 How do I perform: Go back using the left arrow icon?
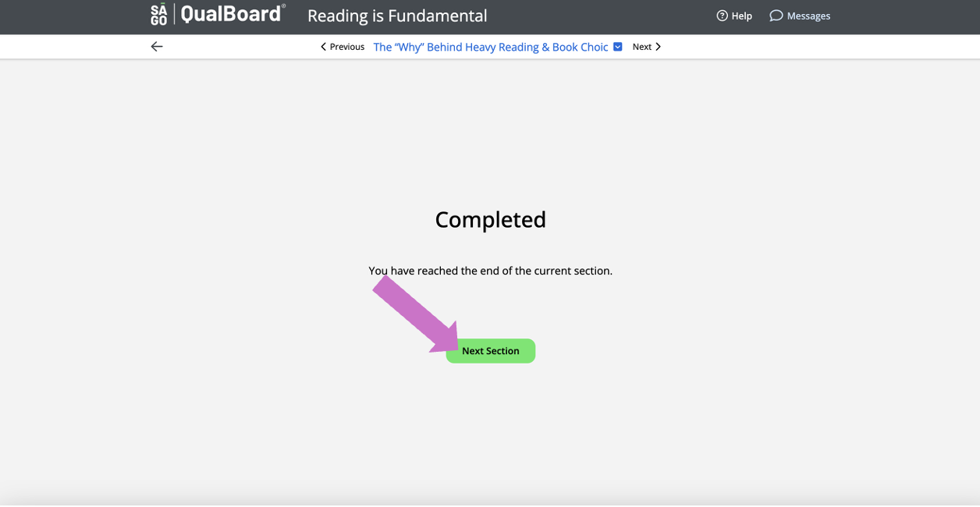pyautogui.click(x=157, y=47)
